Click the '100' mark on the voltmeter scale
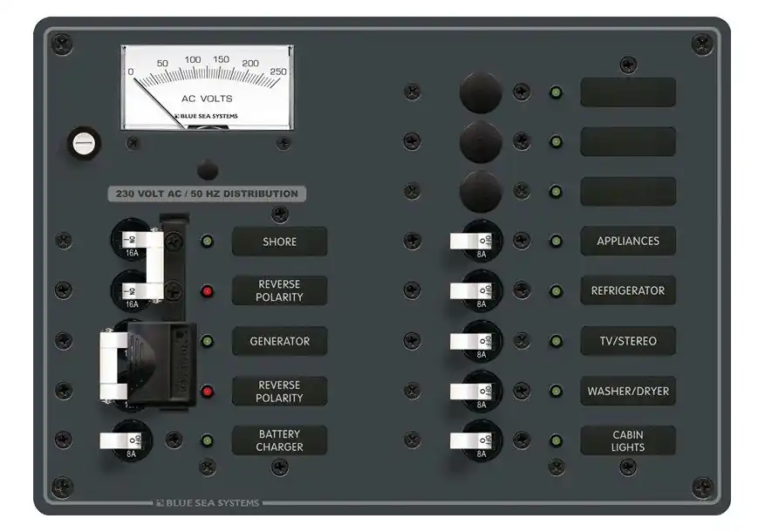 pos(193,59)
